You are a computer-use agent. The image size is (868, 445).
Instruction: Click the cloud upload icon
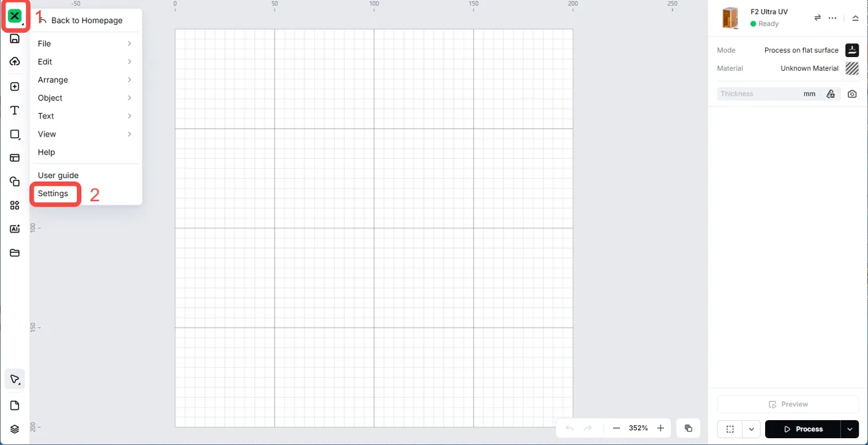point(15,61)
